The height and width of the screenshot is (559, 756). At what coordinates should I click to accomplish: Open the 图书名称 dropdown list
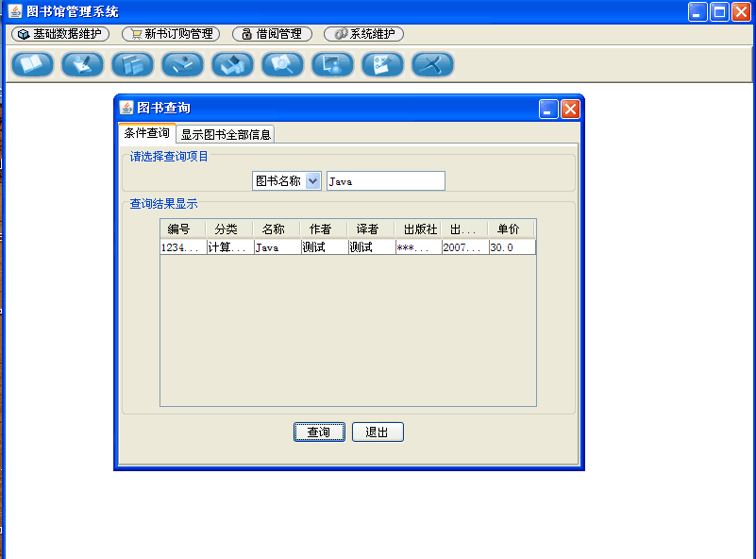click(314, 179)
